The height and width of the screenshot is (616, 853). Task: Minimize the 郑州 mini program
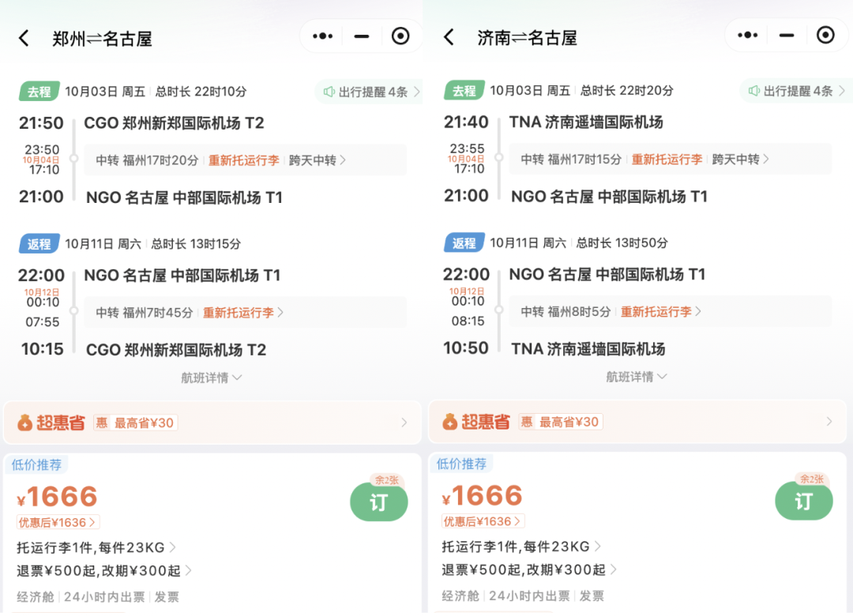[x=362, y=36]
